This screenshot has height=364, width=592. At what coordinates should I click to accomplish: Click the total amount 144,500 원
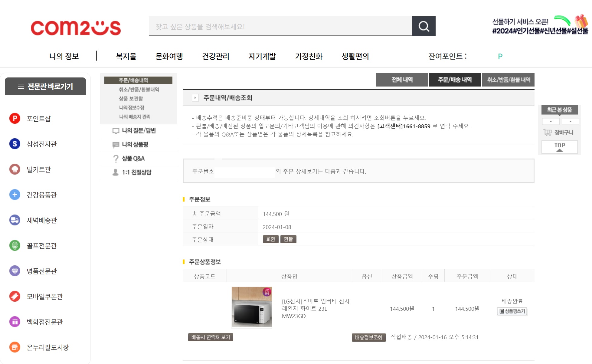pyautogui.click(x=276, y=214)
